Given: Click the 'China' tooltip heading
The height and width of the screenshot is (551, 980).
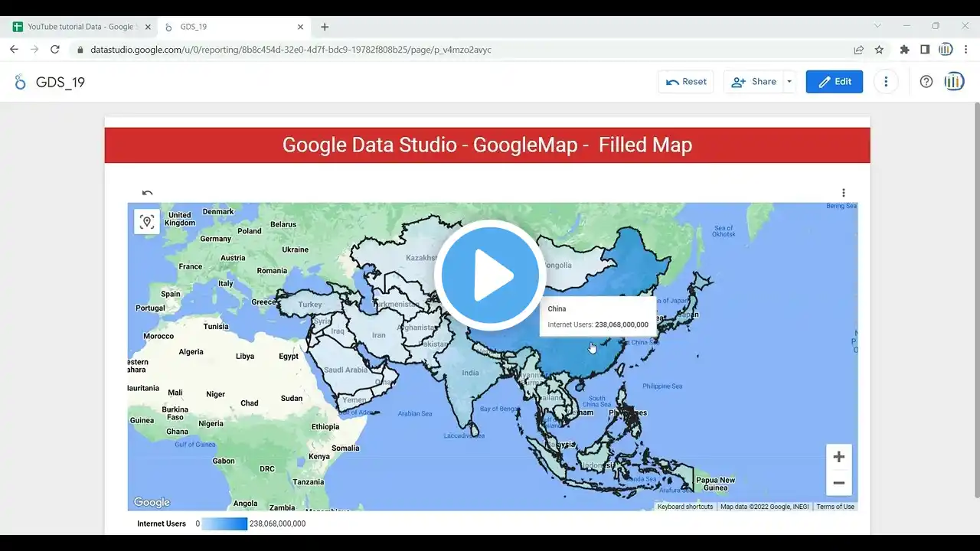Looking at the screenshot, I should (x=557, y=308).
